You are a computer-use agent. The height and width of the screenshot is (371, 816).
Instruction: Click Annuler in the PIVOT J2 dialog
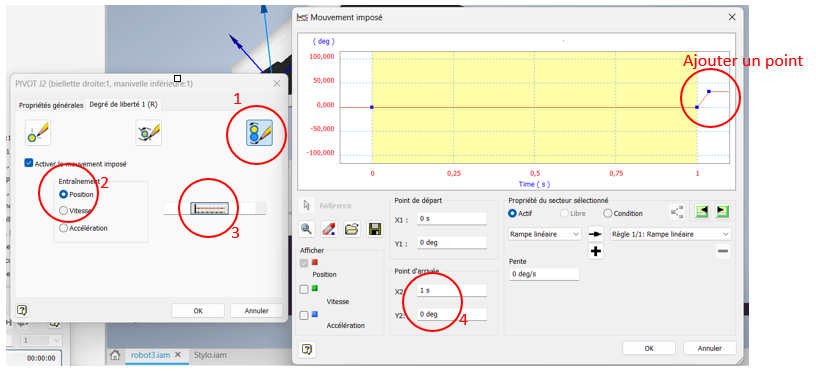[x=257, y=311]
